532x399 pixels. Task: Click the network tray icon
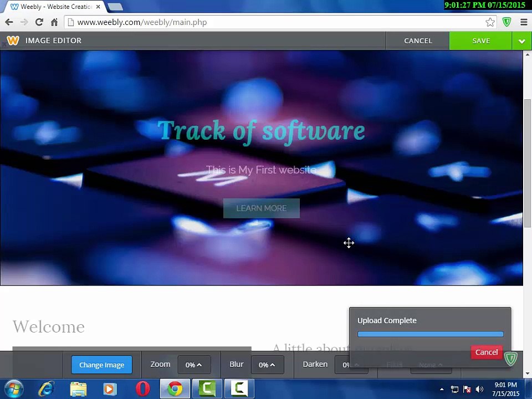[454, 389]
